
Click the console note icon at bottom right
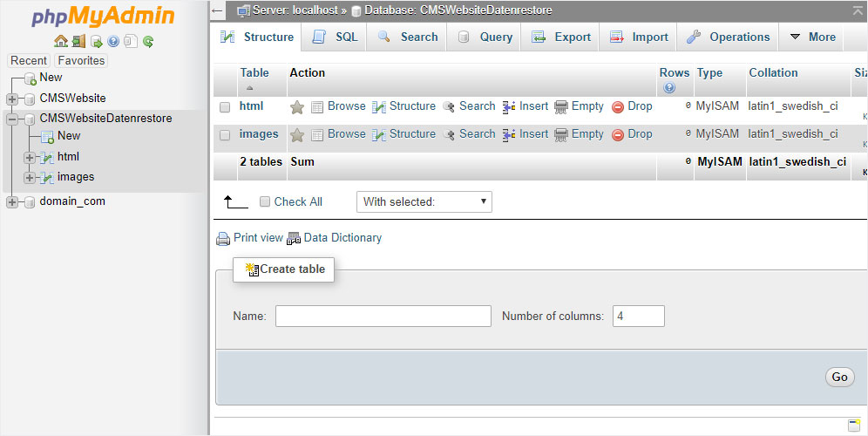coord(853,426)
